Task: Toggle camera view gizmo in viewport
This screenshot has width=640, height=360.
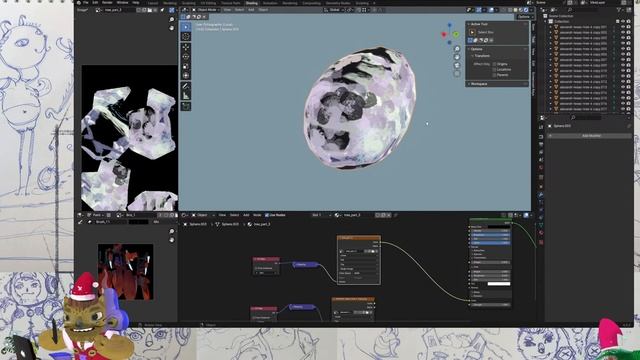Action: tap(457, 65)
